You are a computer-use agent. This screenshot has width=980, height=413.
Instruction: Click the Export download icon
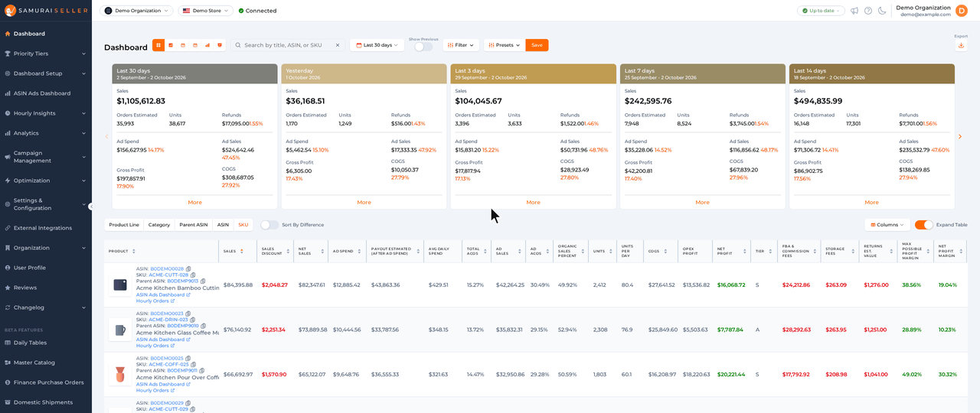click(x=961, y=45)
